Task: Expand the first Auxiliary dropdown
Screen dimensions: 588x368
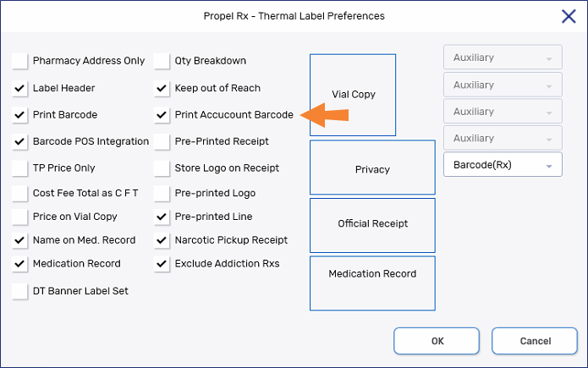Action: (503, 58)
